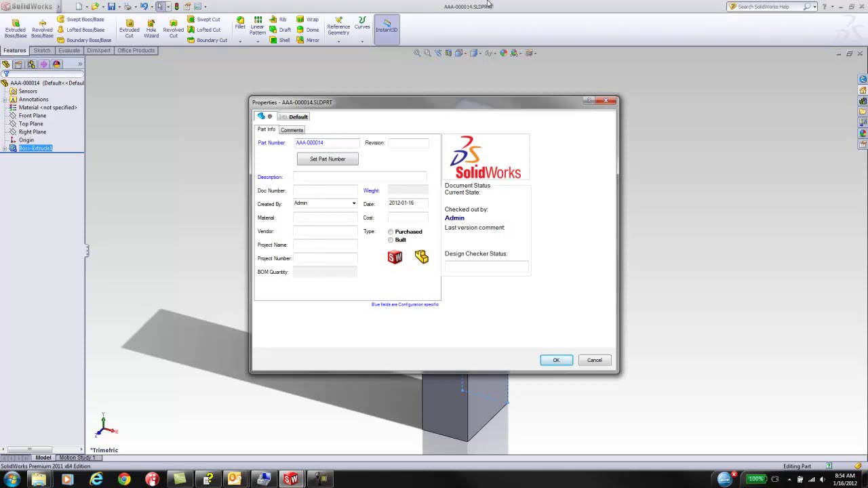868x488 pixels.
Task: Select the Rib feature
Action: pyautogui.click(x=278, y=20)
